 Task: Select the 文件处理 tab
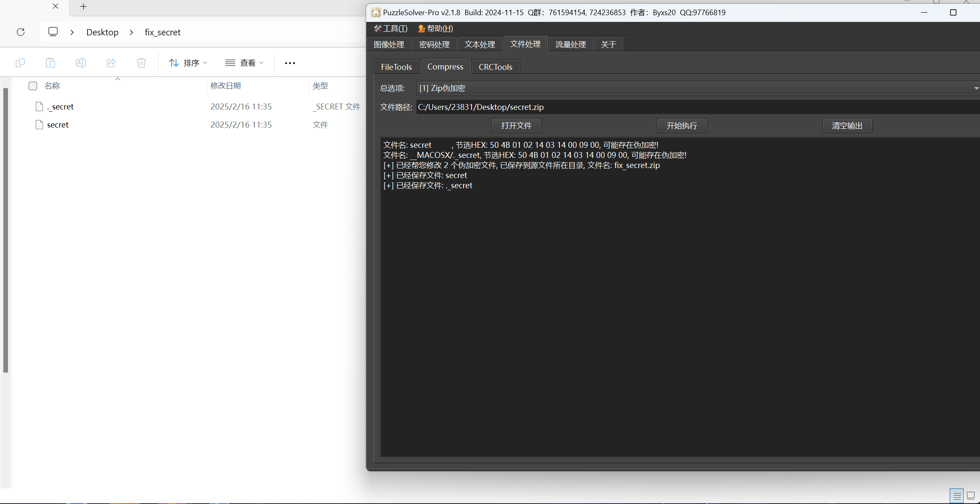click(x=525, y=44)
